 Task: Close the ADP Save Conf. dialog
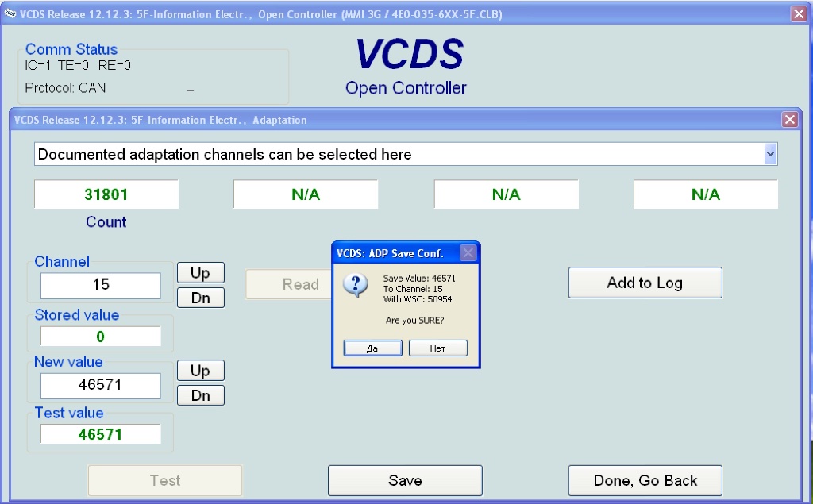(468, 253)
